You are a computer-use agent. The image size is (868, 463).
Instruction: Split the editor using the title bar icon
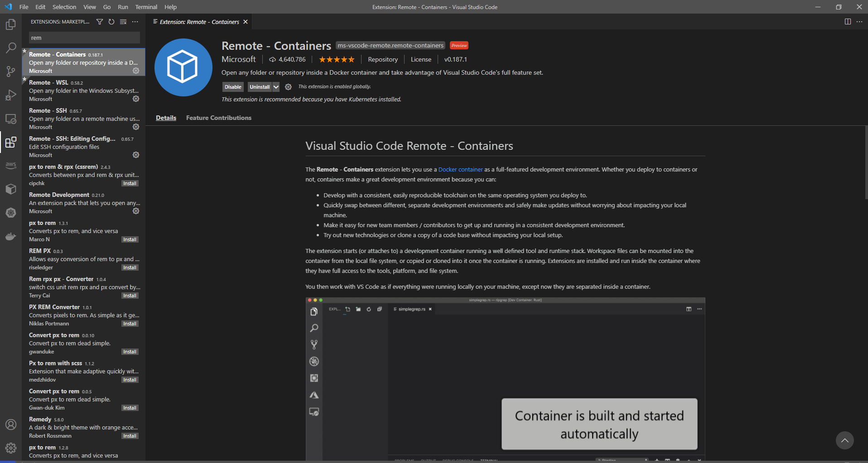(847, 21)
